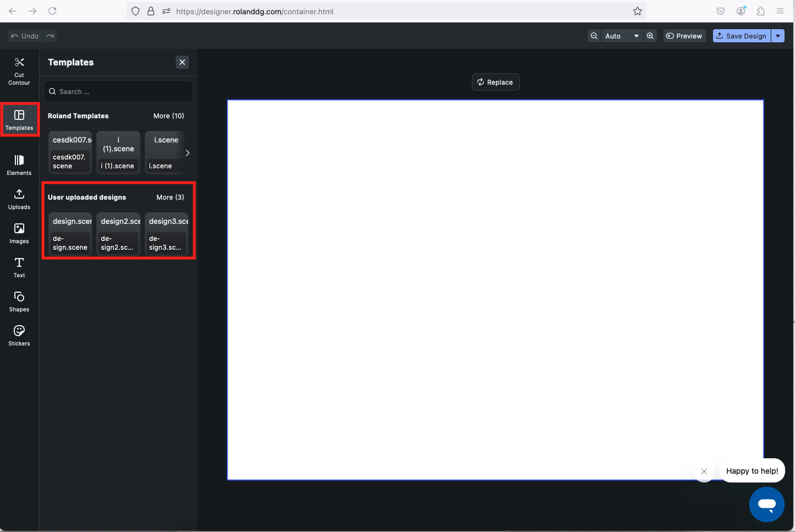Go forward in the browser

tap(32, 11)
